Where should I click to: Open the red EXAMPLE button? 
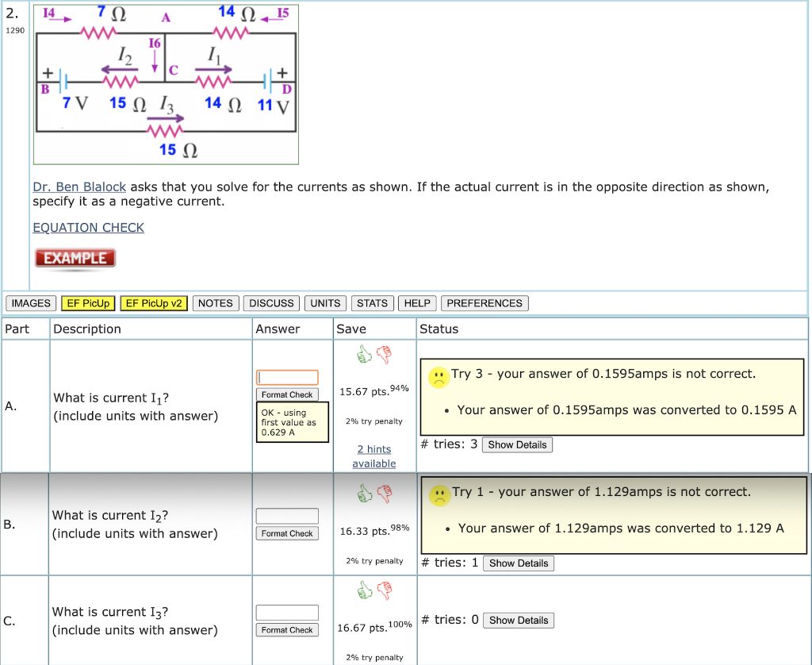pos(75,258)
